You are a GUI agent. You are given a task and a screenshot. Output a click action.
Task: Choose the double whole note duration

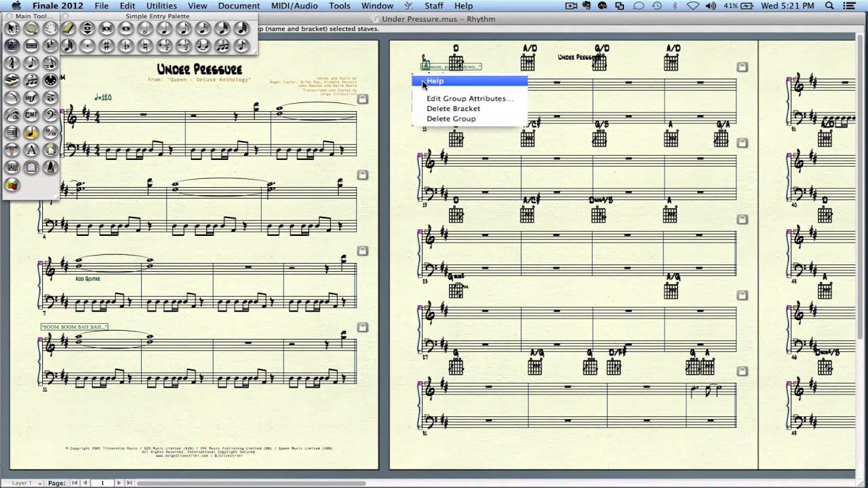click(x=106, y=28)
